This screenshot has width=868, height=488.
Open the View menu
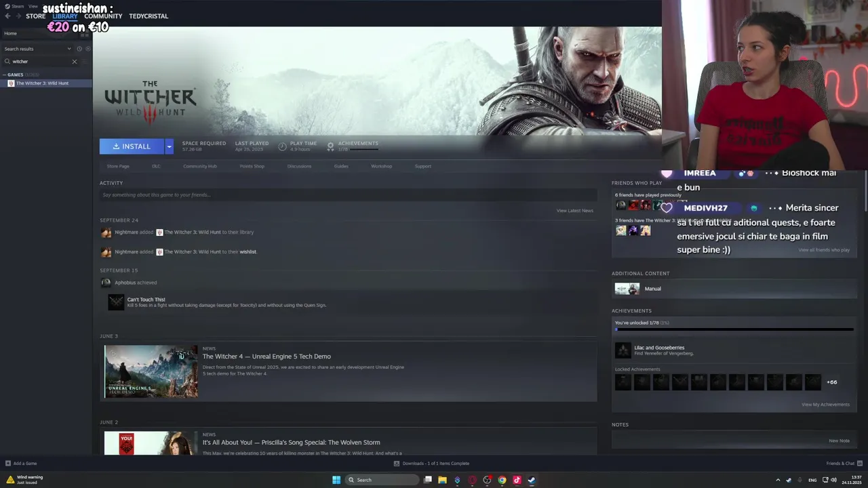(33, 6)
